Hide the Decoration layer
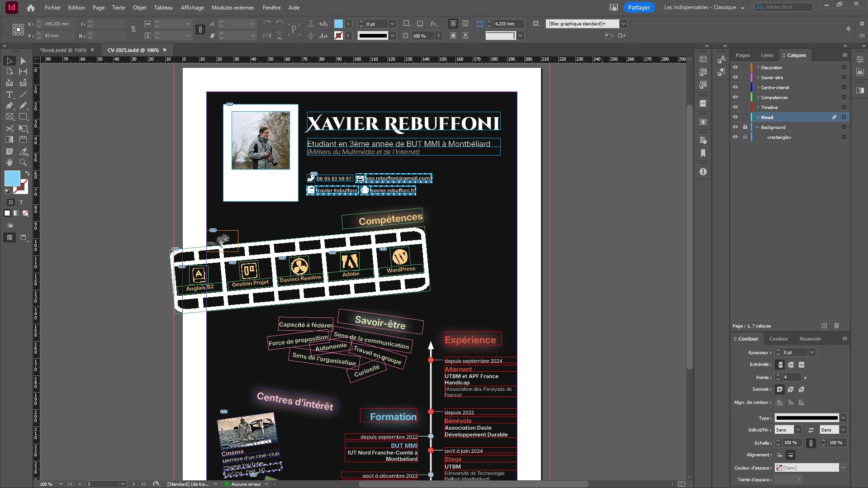Screen dimensions: 868x488 735,67
